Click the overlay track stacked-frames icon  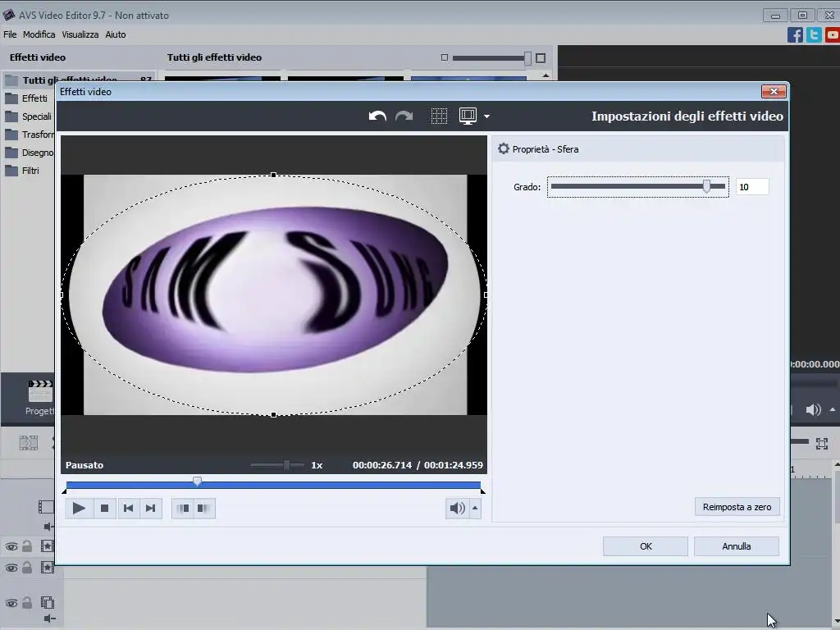coord(47,603)
